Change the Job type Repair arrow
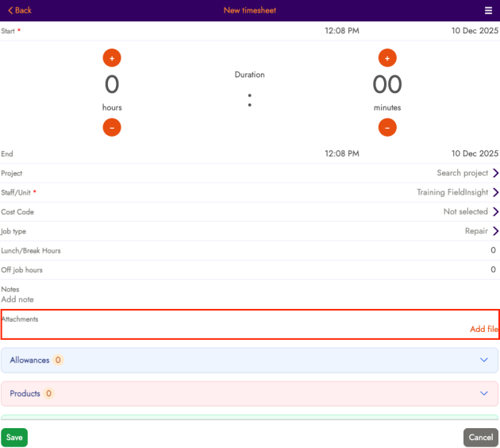The height and width of the screenshot is (448, 500). (495, 231)
